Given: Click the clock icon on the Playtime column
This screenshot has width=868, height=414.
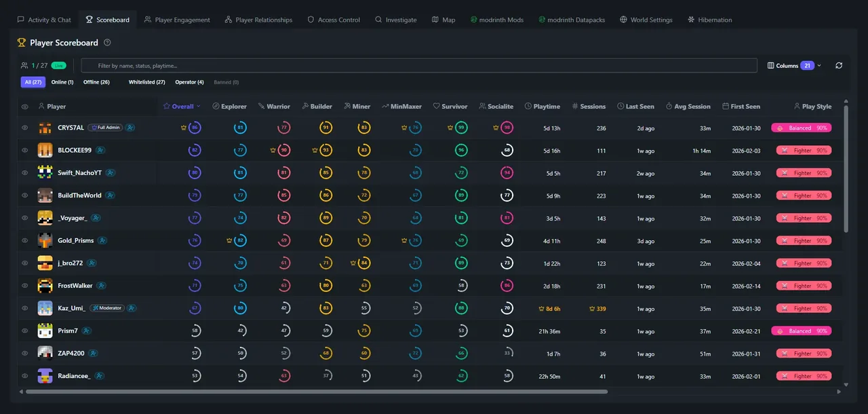Looking at the screenshot, I should click(x=530, y=106).
